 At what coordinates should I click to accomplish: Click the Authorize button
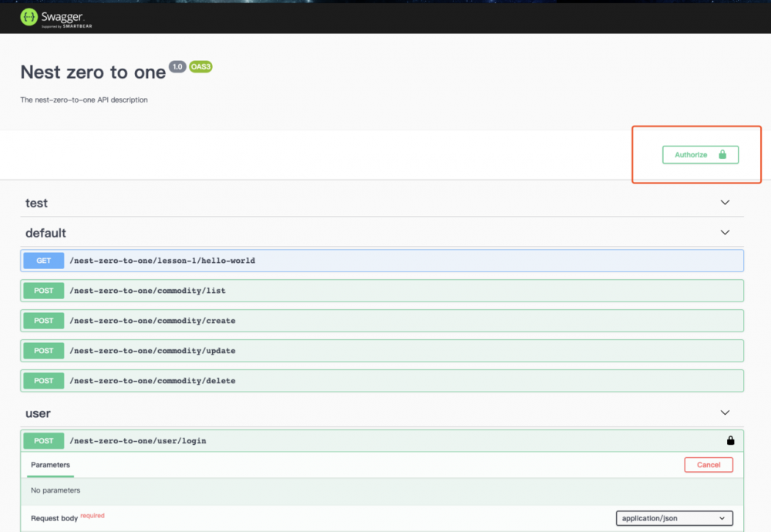click(700, 155)
